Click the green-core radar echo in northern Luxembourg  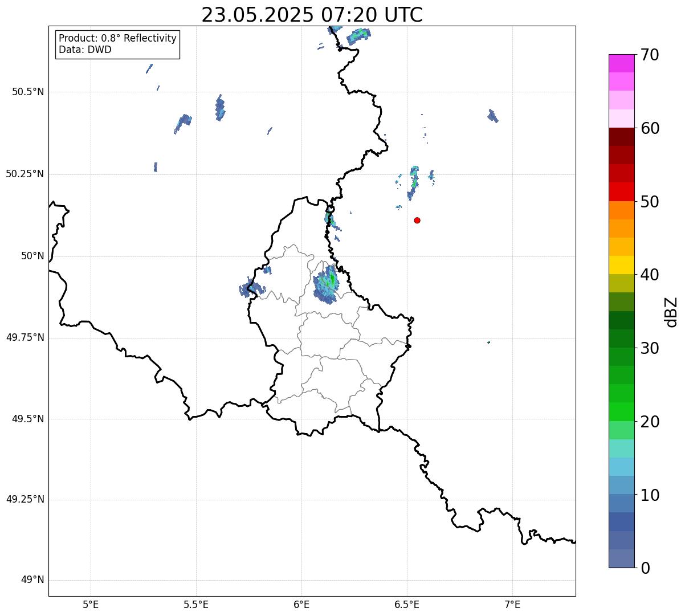pyautogui.click(x=327, y=283)
